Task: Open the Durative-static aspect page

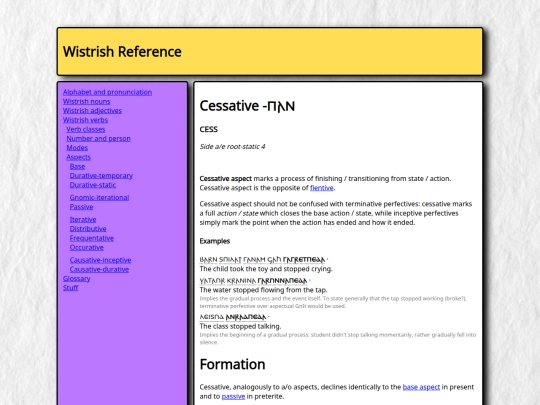Action: 93,185
